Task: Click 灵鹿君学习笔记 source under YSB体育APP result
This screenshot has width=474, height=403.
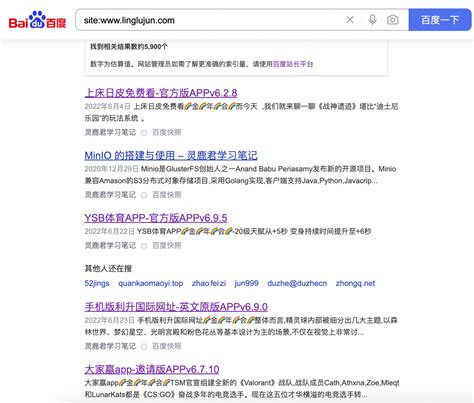Action: [x=110, y=246]
